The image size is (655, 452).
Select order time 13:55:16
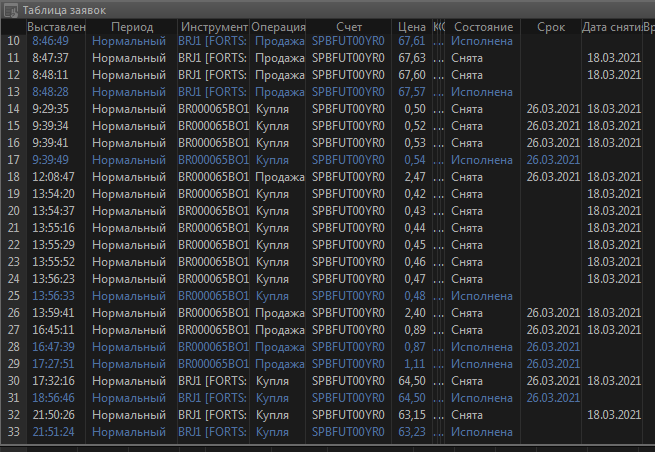tap(53, 228)
